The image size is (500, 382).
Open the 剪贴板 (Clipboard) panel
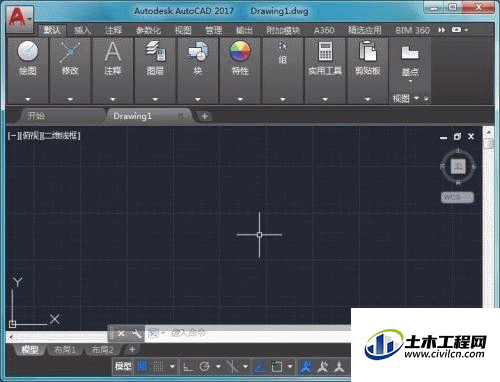pos(367,57)
